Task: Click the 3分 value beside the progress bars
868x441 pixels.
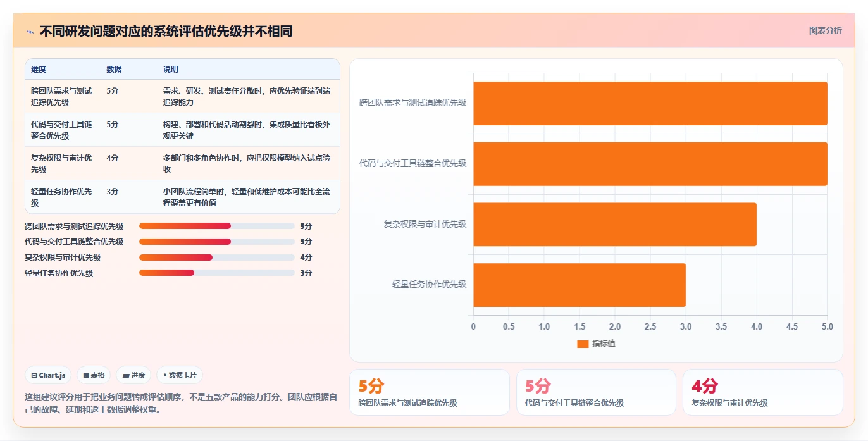Action: pyautogui.click(x=306, y=273)
